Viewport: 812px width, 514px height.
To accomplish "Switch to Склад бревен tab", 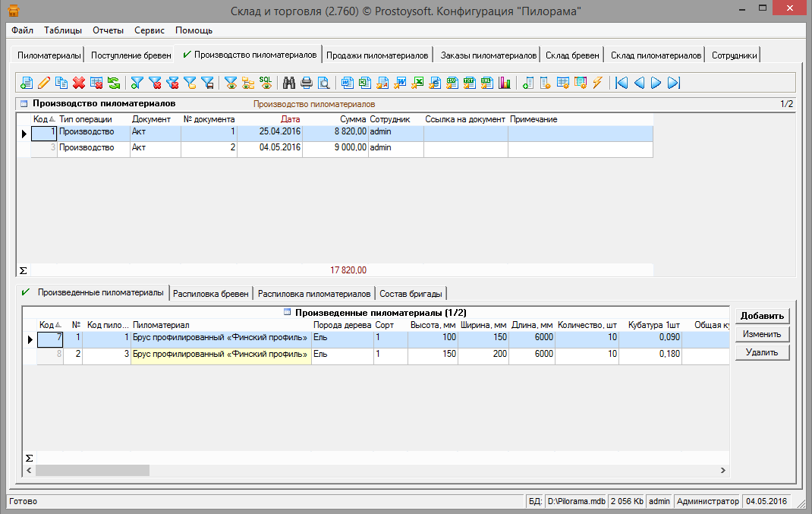I will 572,55.
